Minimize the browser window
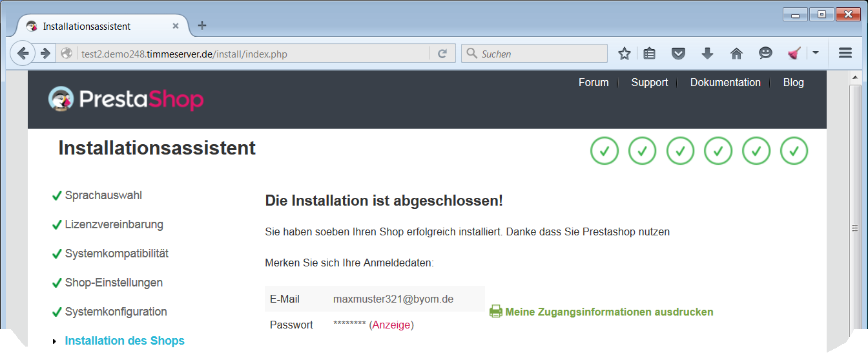This screenshot has width=868, height=355. (x=796, y=14)
